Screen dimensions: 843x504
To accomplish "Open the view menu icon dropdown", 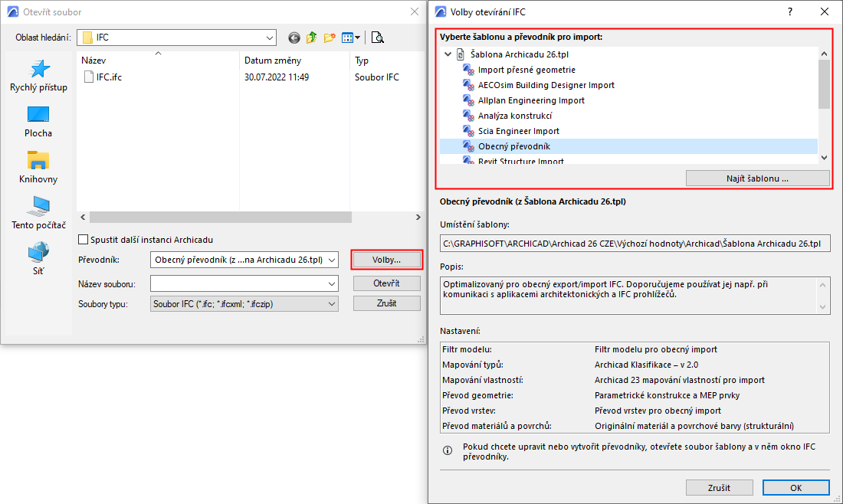I will point(351,38).
